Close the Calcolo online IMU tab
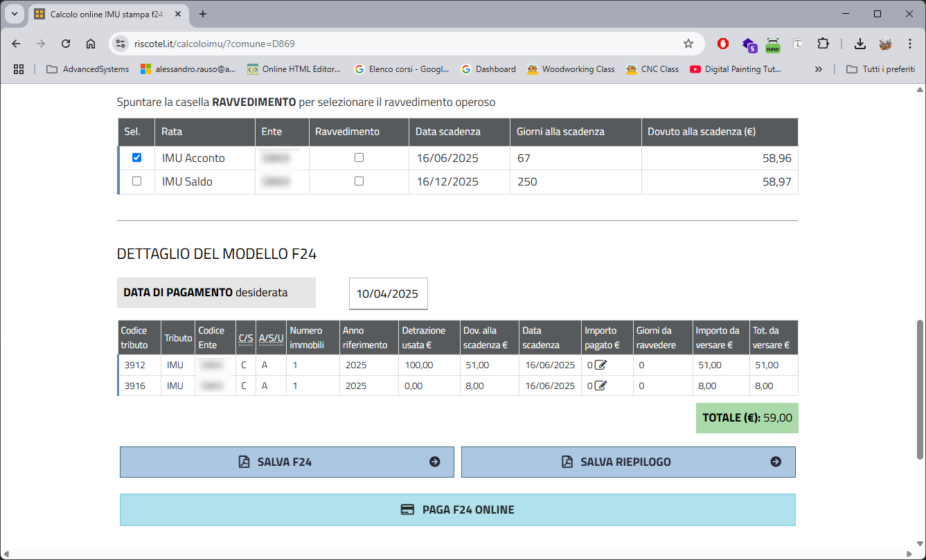This screenshot has width=926, height=560. click(177, 14)
